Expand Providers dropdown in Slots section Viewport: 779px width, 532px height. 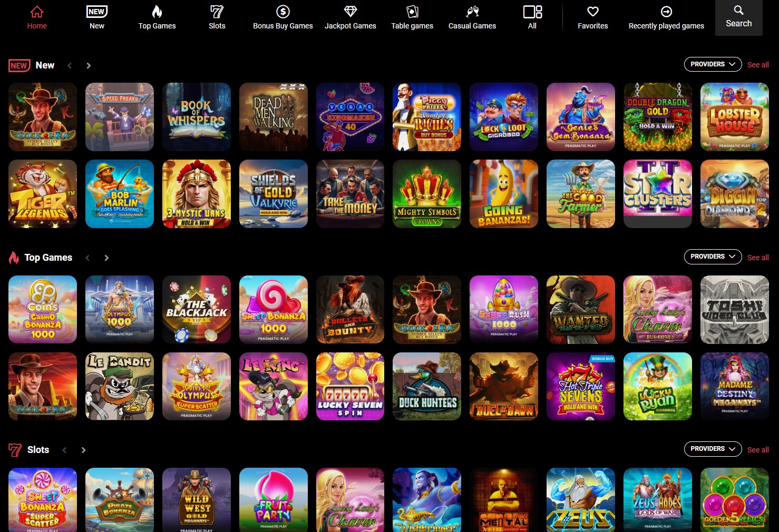click(x=713, y=449)
